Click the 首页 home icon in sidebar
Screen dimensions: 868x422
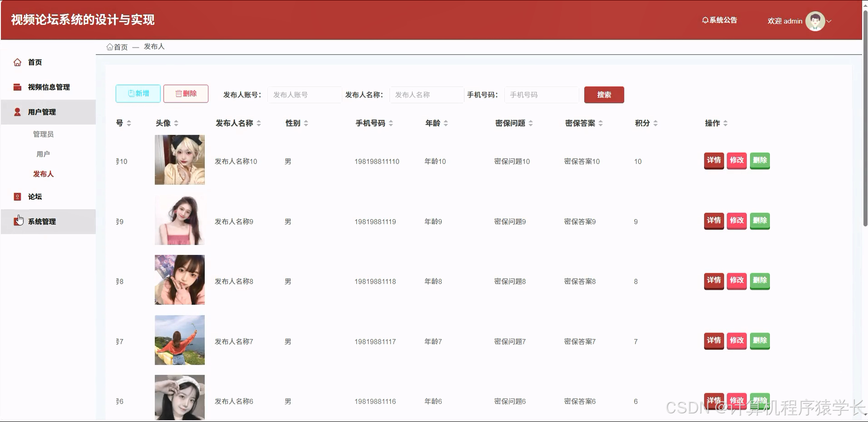17,62
